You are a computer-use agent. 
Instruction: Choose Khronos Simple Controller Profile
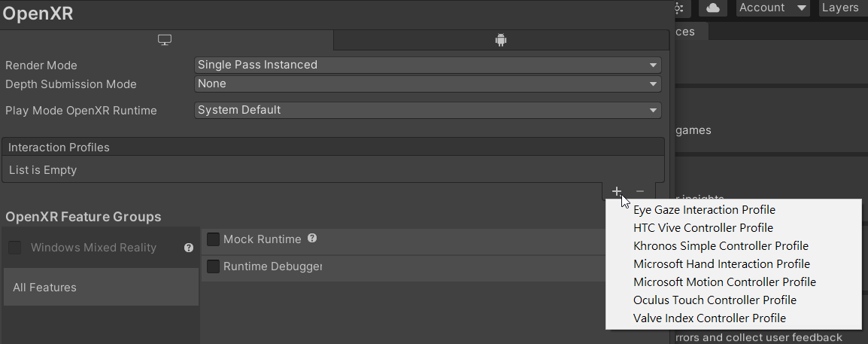click(x=733, y=246)
